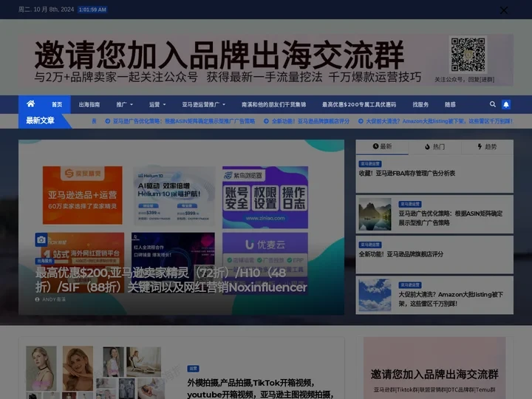The width and height of the screenshot is (532, 399).
Task: Open featured article 最高优惠$200 title
Action: click(171, 280)
